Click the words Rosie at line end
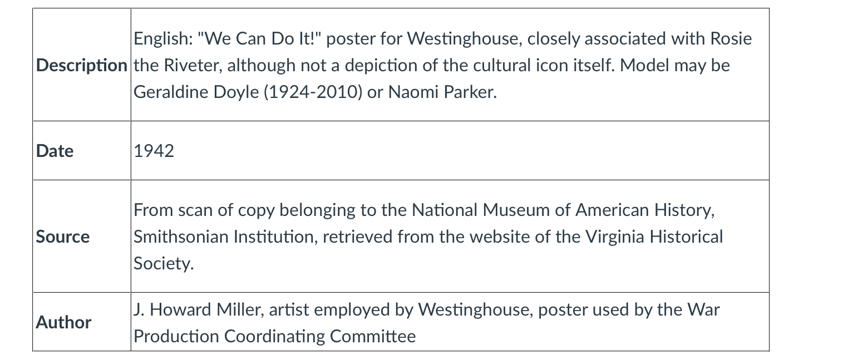Viewport: 868px width, 364px height. (731, 38)
